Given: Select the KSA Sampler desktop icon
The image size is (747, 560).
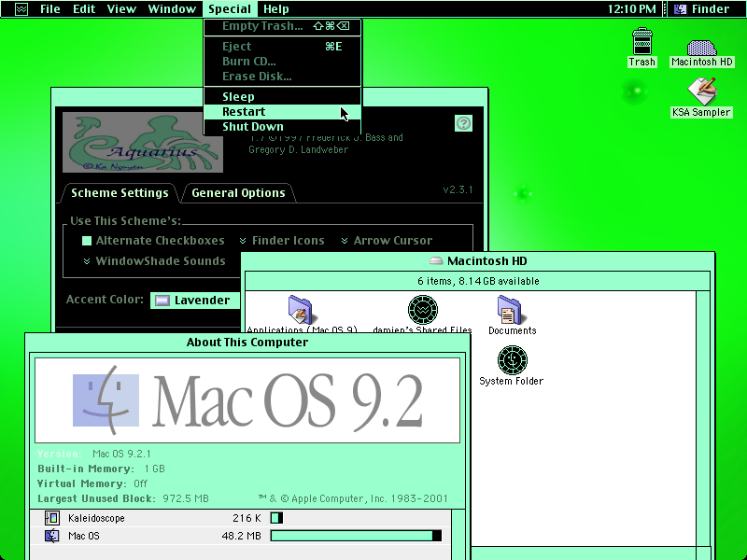Looking at the screenshot, I should coord(701,91).
